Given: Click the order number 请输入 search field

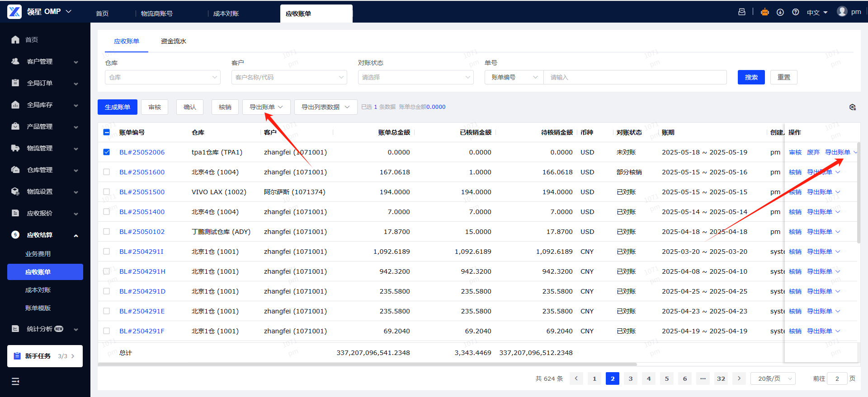Looking at the screenshot, I should point(635,77).
